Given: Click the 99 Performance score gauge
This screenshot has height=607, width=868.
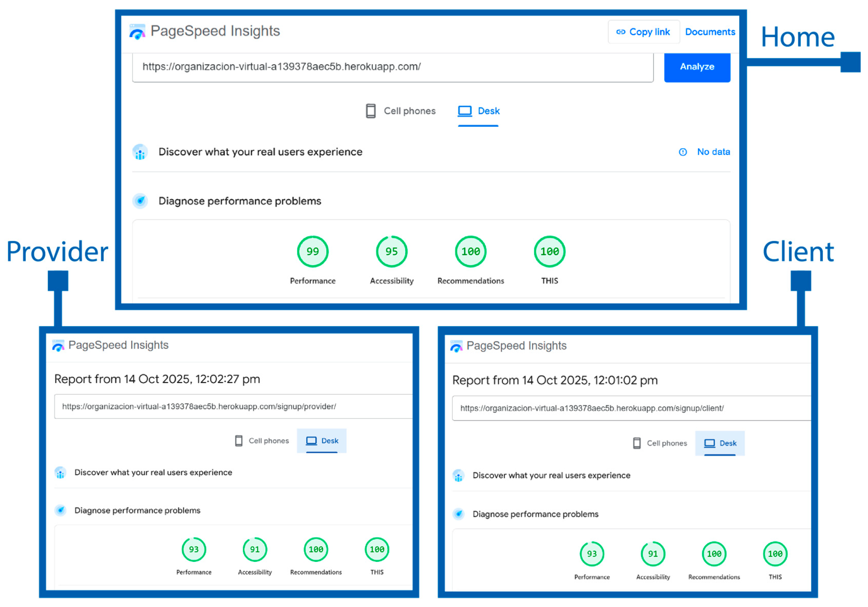Looking at the screenshot, I should 313,251.
